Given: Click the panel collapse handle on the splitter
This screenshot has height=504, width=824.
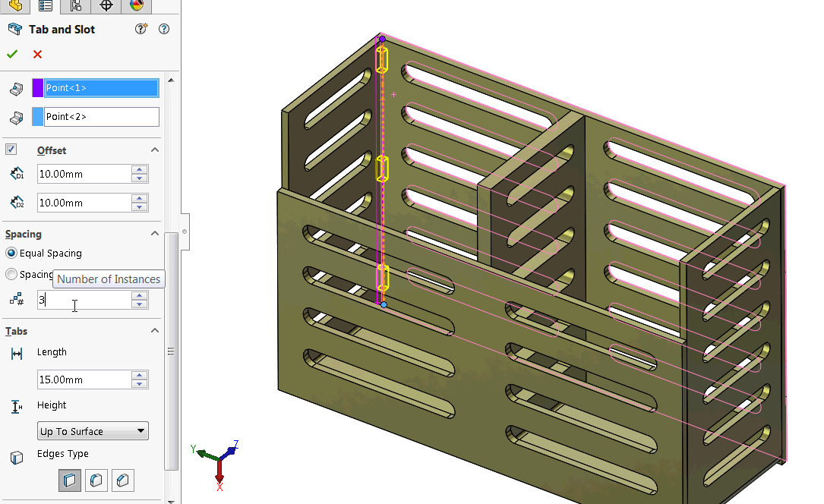Looking at the screenshot, I should (x=185, y=232).
